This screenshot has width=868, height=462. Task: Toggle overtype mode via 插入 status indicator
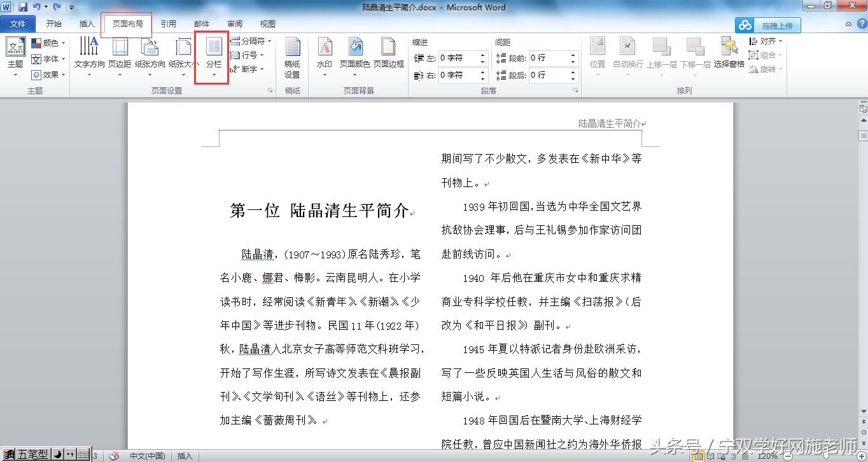[185, 456]
